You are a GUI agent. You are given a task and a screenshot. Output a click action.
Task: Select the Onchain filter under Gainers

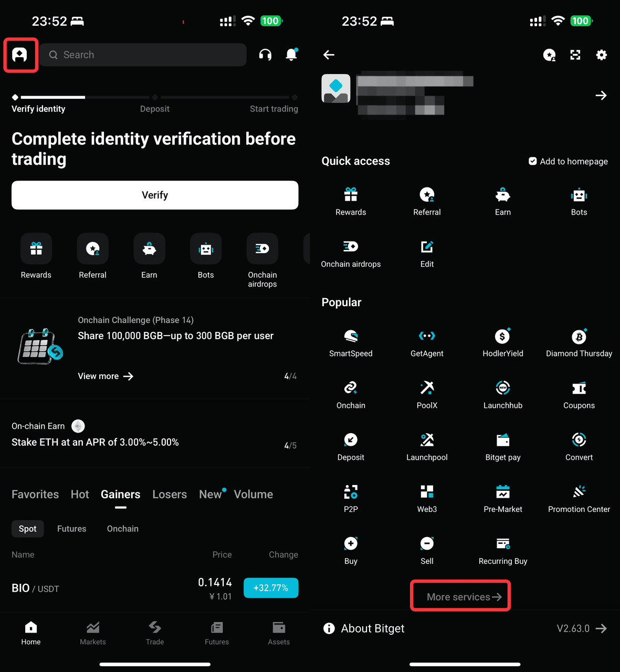[123, 529]
